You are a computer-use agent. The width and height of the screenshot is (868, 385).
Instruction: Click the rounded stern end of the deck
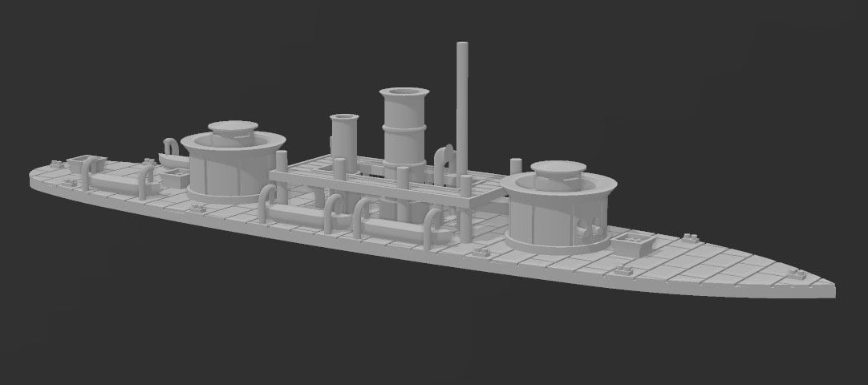(x=38, y=178)
